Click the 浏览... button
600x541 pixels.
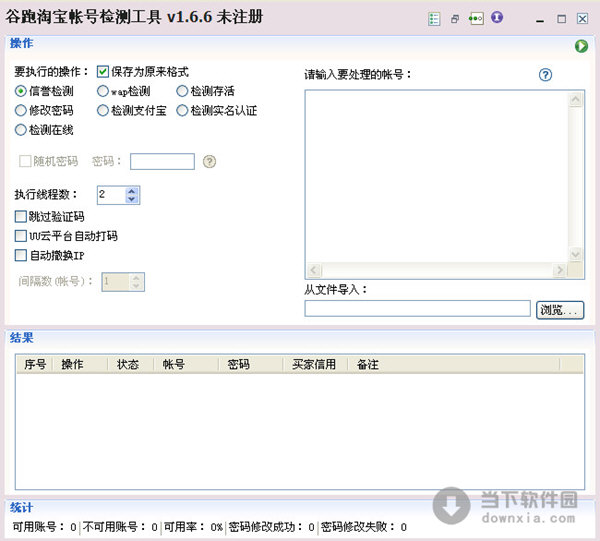pos(560,310)
